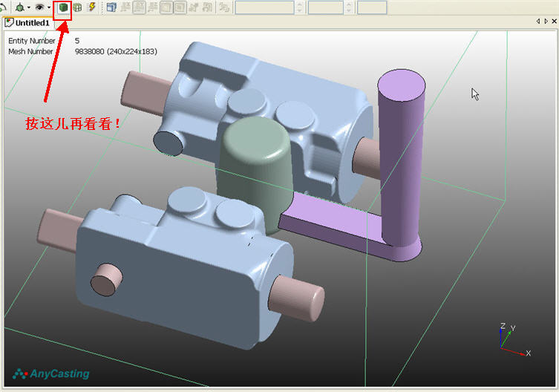This screenshot has width=559, height=392.
Task: Click the blue 3D box toolbar icon
Action: (x=111, y=7)
